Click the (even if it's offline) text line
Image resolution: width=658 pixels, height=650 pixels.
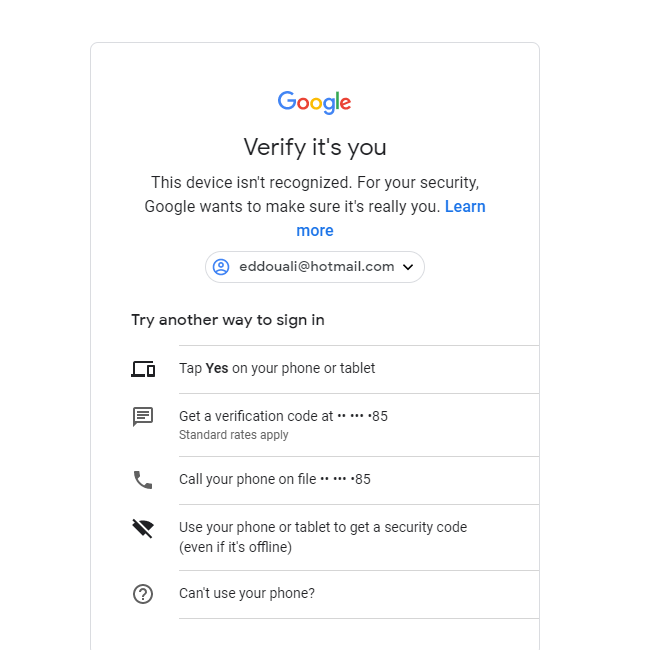pyautogui.click(x=235, y=547)
